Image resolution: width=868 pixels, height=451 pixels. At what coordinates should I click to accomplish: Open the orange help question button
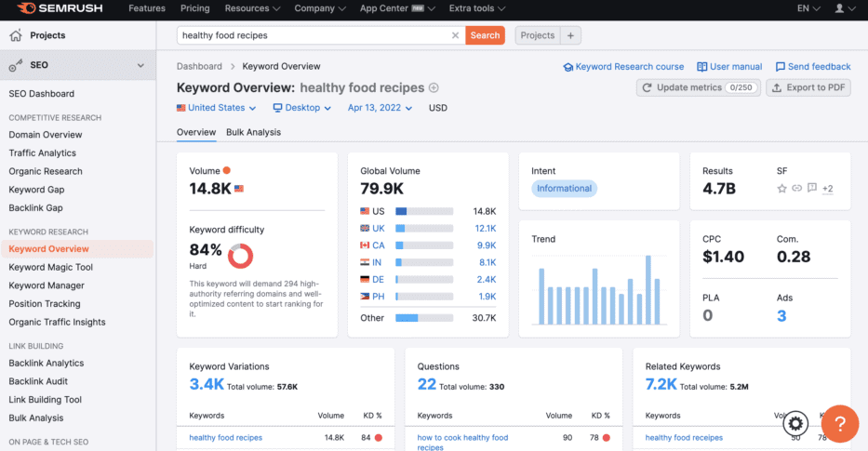[x=840, y=424]
